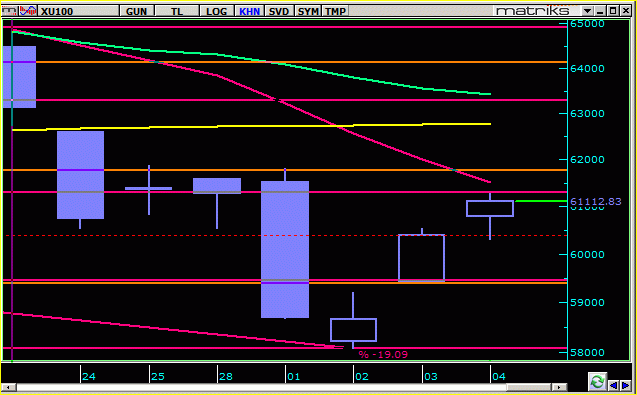Toggle the highlighted KHN button
The height and width of the screenshot is (395, 637).
point(249,11)
